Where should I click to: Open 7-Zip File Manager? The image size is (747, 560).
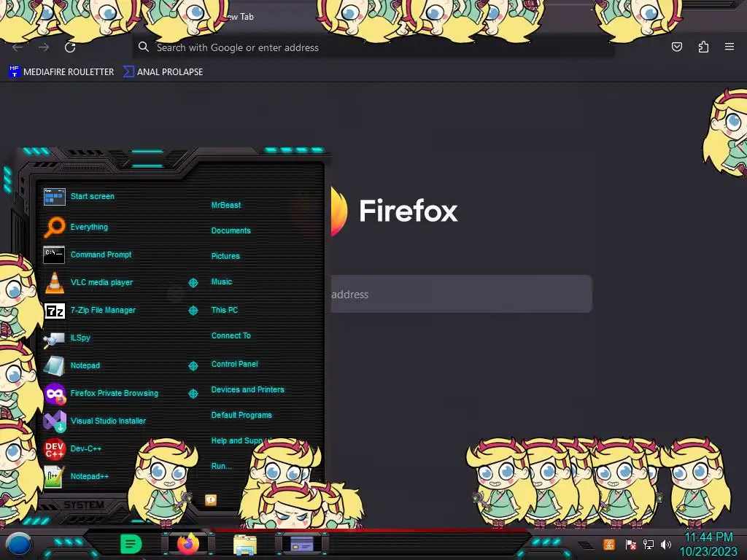click(x=90, y=310)
